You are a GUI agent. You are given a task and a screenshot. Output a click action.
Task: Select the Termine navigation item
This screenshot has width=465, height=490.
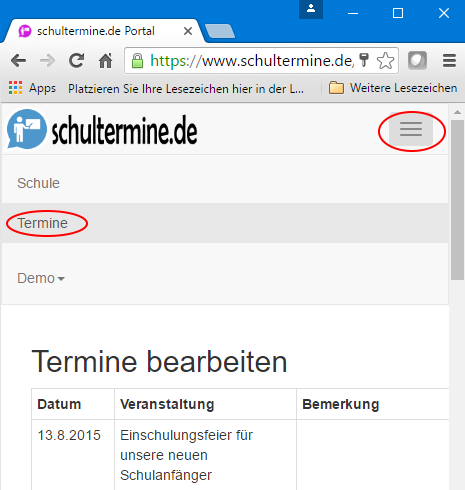click(x=43, y=223)
